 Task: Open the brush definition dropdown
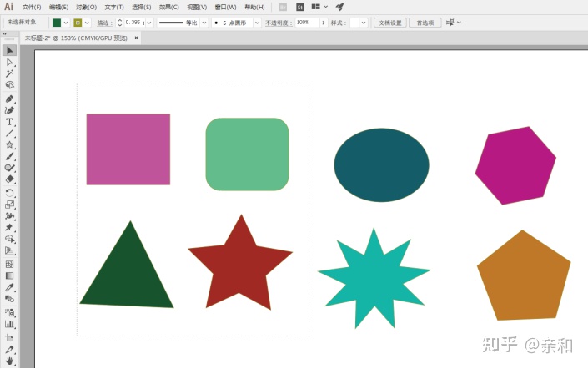257,23
